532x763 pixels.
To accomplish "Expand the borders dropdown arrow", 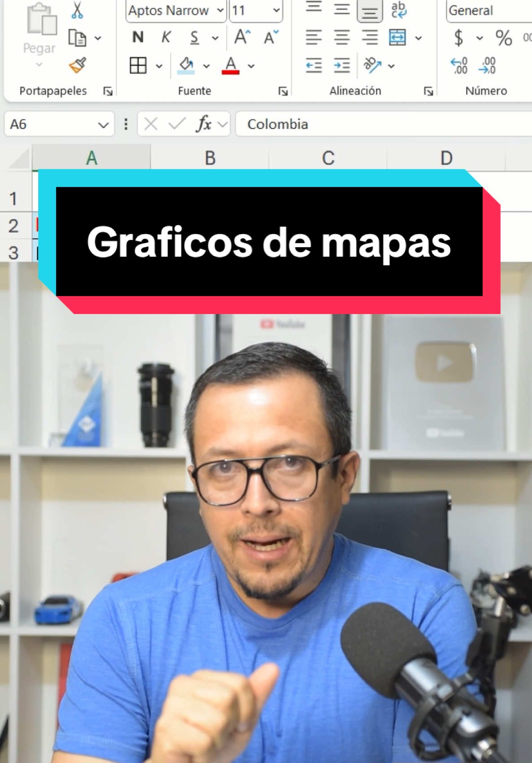I will 159,66.
